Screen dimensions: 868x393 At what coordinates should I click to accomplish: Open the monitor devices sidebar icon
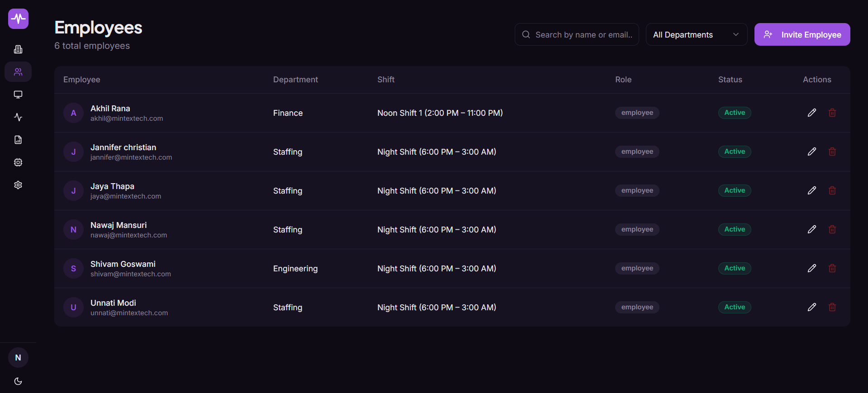click(x=18, y=95)
